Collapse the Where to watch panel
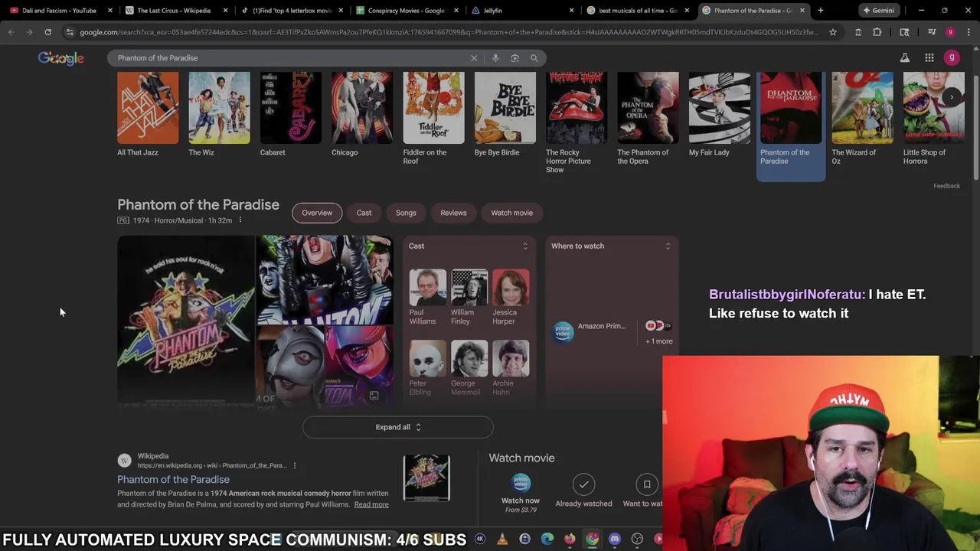 click(x=668, y=246)
